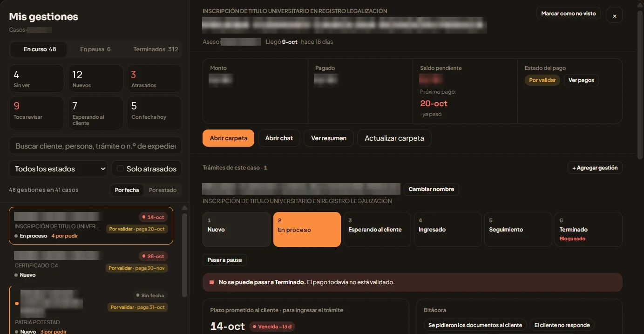Image resolution: width=644 pixels, height=334 pixels.
Task: Click the Por validar · paga 20-oct tag
Action: 137,229
